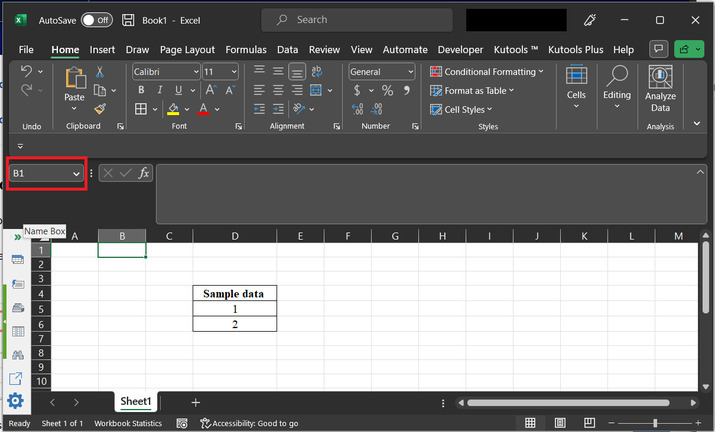Click the Insert Function fx button
Image resolution: width=715 pixels, height=432 pixels.
point(144,173)
